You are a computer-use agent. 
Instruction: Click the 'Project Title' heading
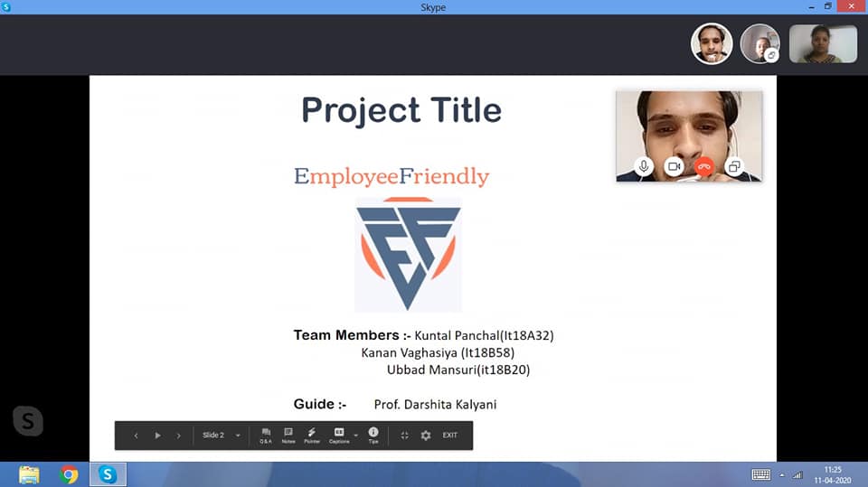click(401, 110)
